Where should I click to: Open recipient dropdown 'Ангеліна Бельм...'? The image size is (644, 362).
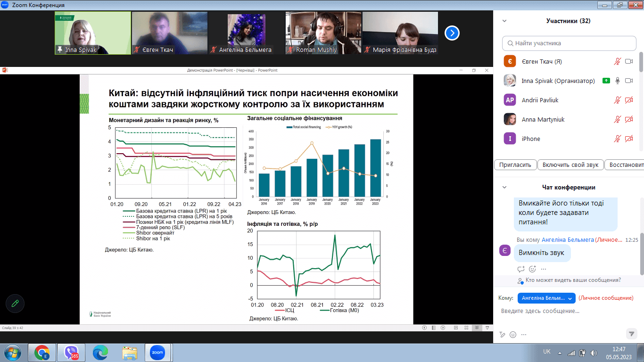(x=546, y=298)
